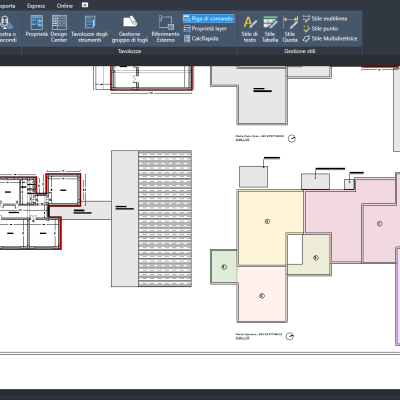
Task: Select the yellow room region marker
Action: coord(267,221)
